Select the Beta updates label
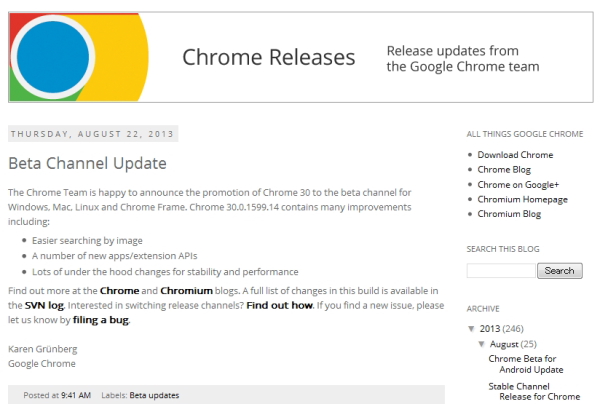 tap(156, 395)
